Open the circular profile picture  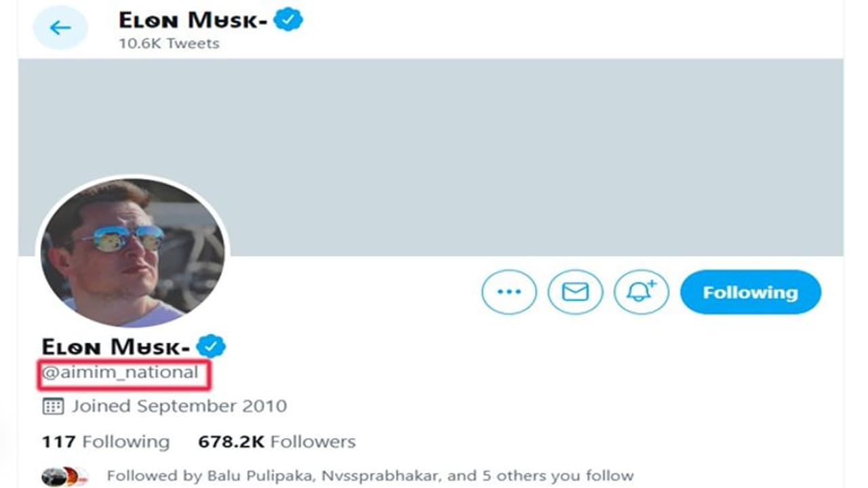click(133, 252)
